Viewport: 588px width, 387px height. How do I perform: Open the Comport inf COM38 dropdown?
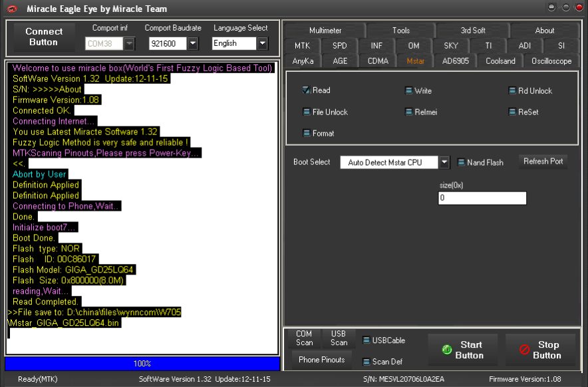tap(129, 43)
